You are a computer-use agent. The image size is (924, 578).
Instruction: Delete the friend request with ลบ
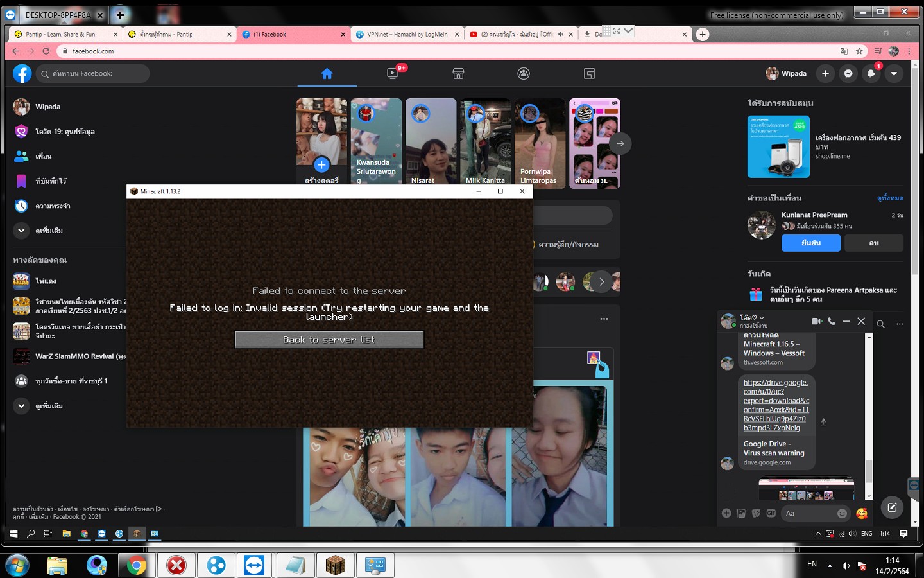[x=874, y=243]
